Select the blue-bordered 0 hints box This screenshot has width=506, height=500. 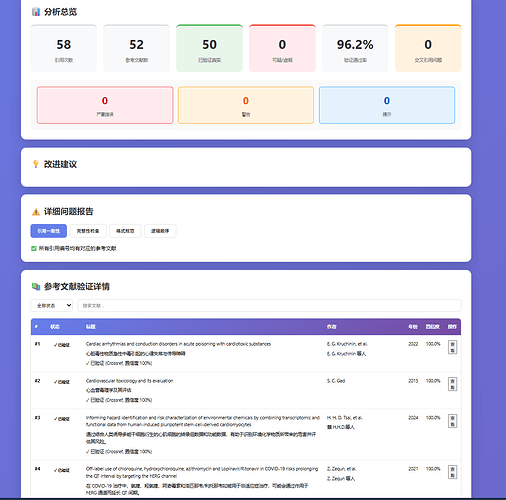(x=387, y=105)
